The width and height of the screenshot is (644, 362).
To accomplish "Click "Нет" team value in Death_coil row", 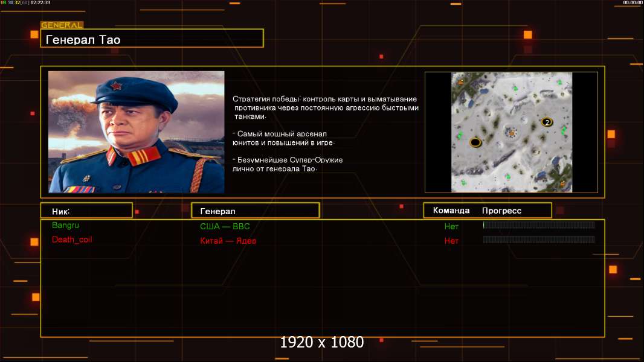I will pos(451,241).
